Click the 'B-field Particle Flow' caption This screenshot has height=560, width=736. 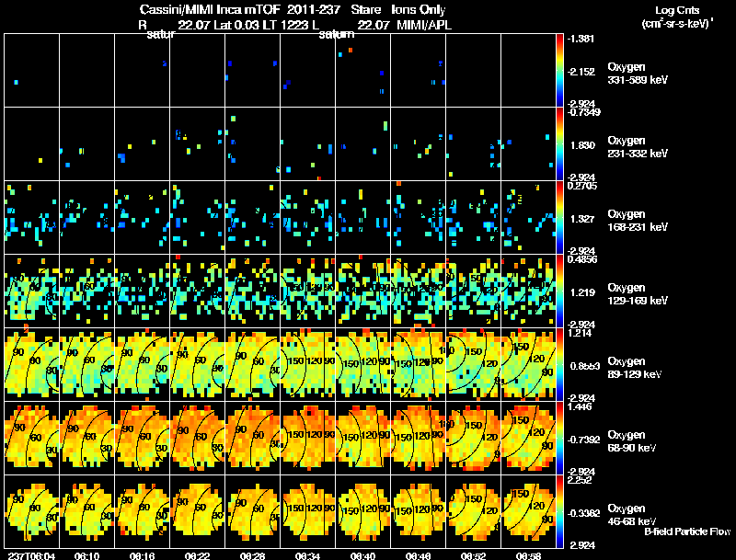point(687,531)
